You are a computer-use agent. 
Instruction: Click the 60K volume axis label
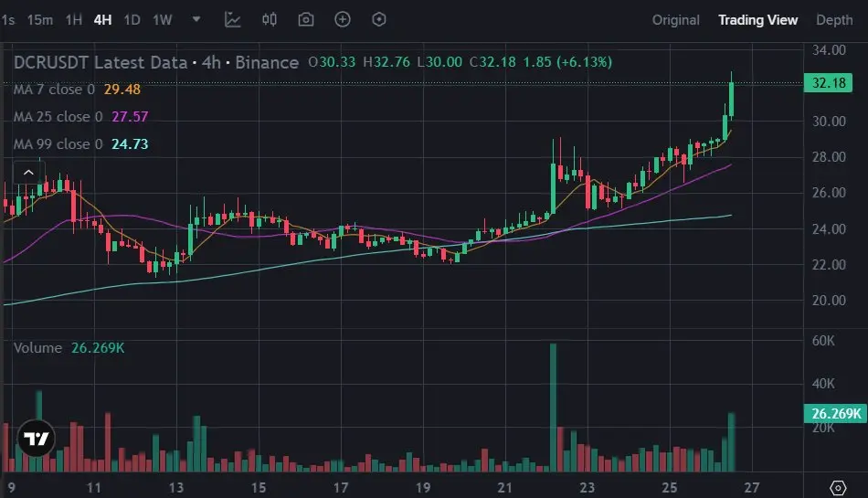tap(823, 341)
